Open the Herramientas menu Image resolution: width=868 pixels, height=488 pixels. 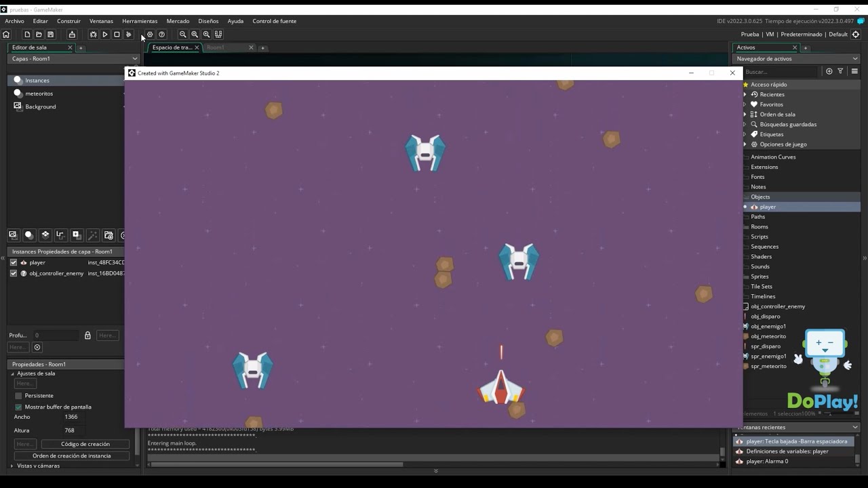coord(140,21)
